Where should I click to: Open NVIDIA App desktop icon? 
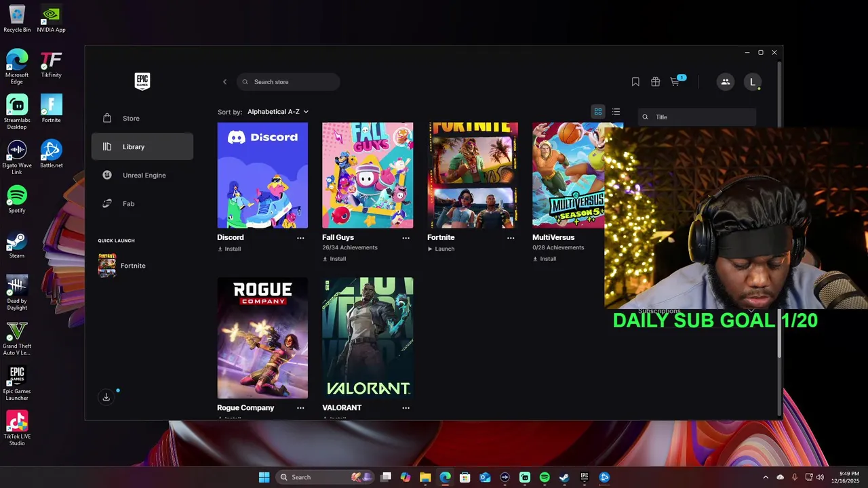(52, 19)
